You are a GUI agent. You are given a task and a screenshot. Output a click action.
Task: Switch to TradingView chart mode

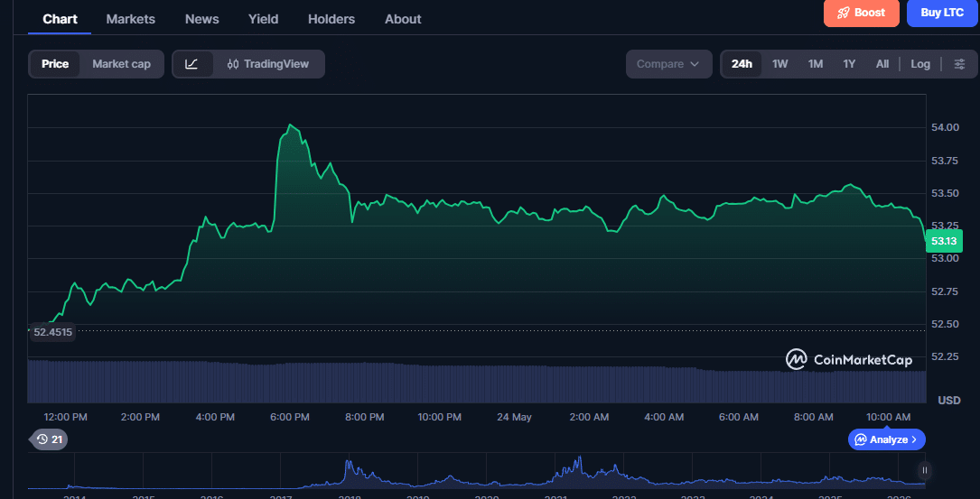tap(268, 64)
